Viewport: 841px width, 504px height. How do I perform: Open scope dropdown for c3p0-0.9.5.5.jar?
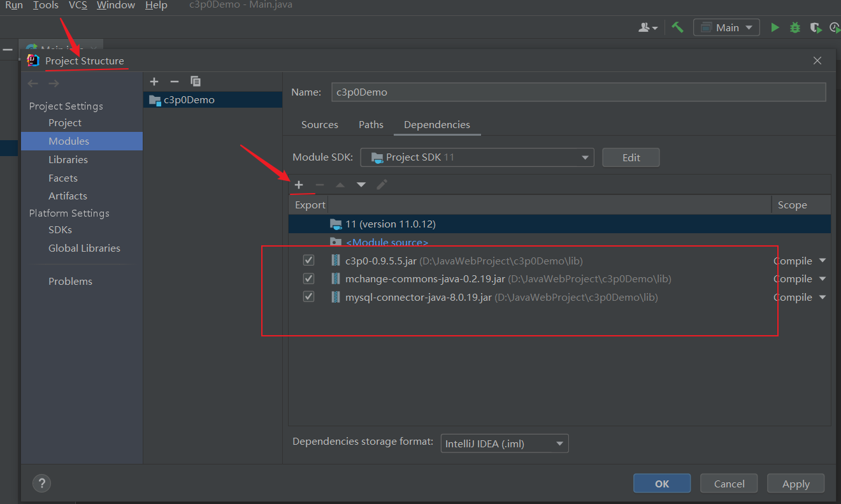pos(822,261)
